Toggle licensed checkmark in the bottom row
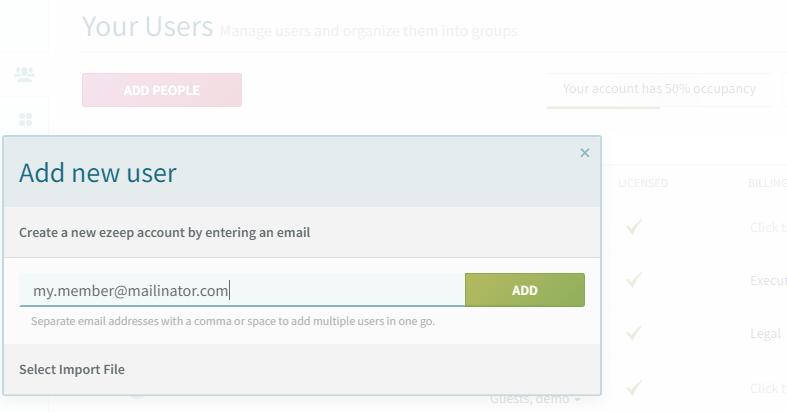787x412 pixels. click(634, 387)
